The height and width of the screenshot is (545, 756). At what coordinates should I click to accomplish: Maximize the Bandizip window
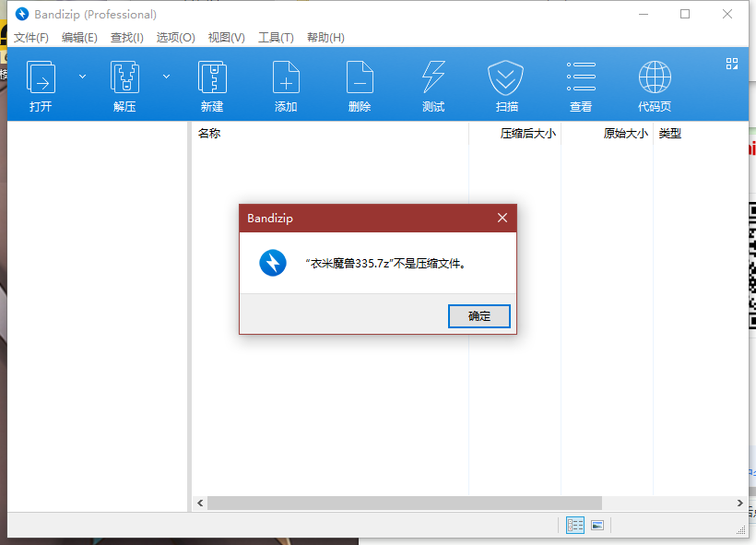[685, 14]
